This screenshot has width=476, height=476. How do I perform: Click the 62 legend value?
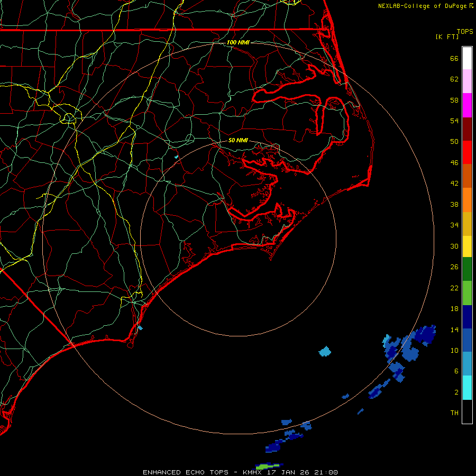(x=454, y=79)
